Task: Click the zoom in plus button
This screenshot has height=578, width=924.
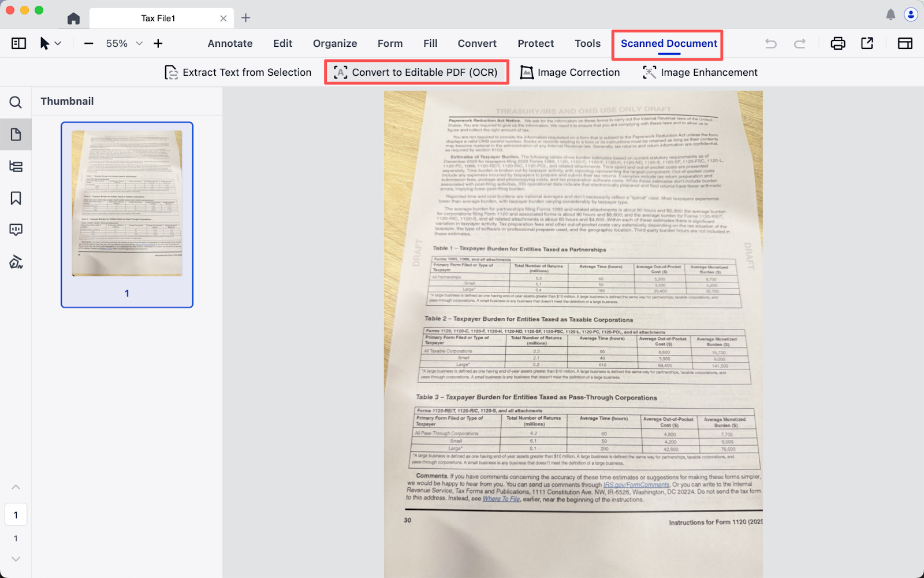Action: tap(158, 43)
